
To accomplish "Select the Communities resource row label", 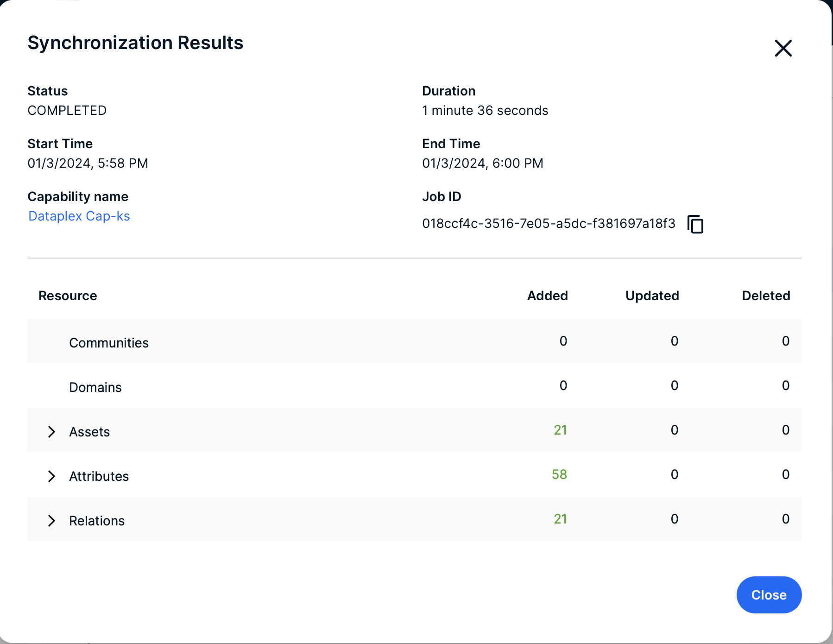I will click(109, 343).
